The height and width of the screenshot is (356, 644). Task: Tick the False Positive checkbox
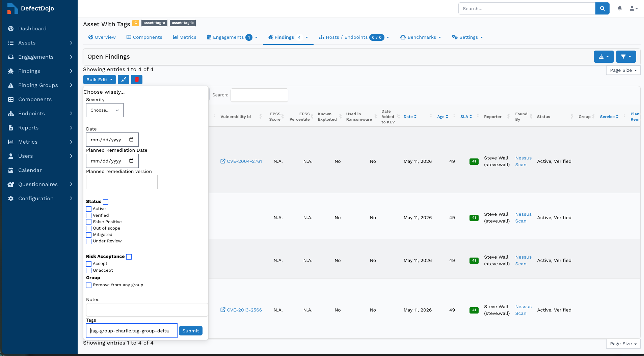(x=89, y=222)
